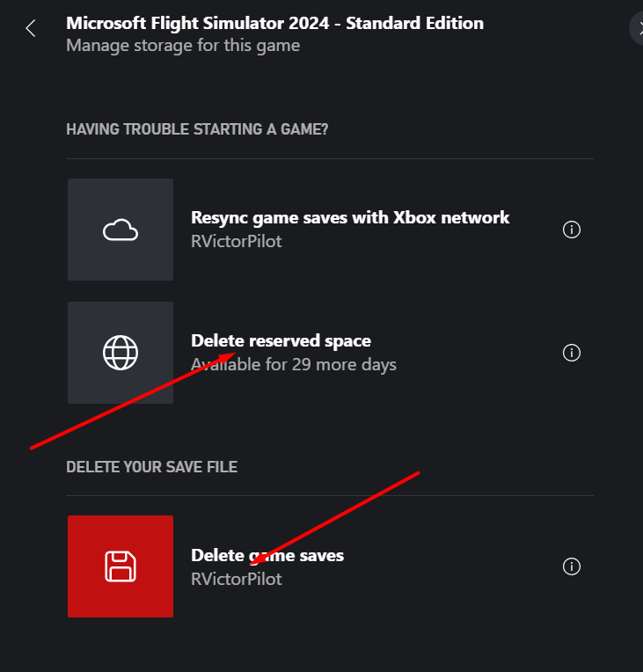Open info for Delete reserved space
The height and width of the screenshot is (672, 643).
(x=572, y=353)
